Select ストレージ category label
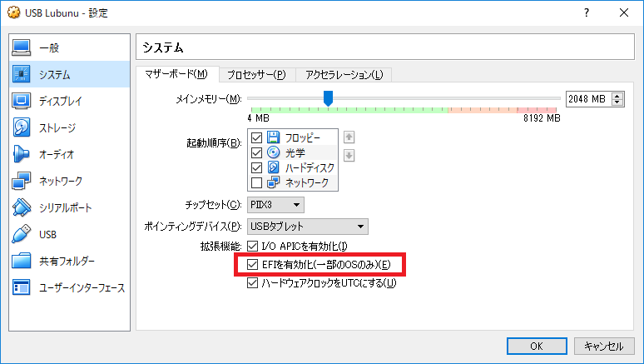Screen dimensions: 644x364 click(x=57, y=128)
